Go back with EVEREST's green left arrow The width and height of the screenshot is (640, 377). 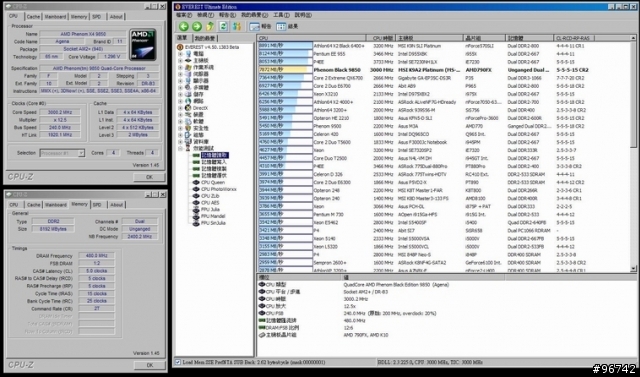[184, 27]
